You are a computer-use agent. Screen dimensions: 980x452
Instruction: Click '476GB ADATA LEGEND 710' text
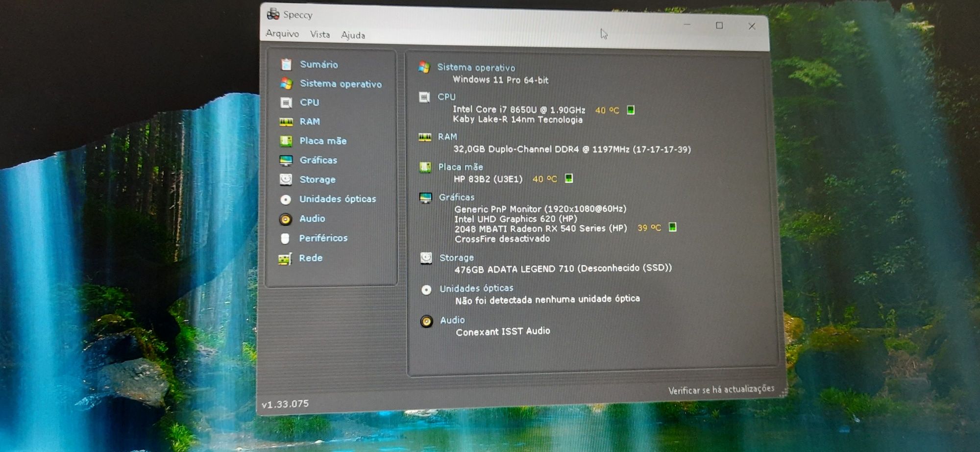pyautogui.click(x=514, y=269)
